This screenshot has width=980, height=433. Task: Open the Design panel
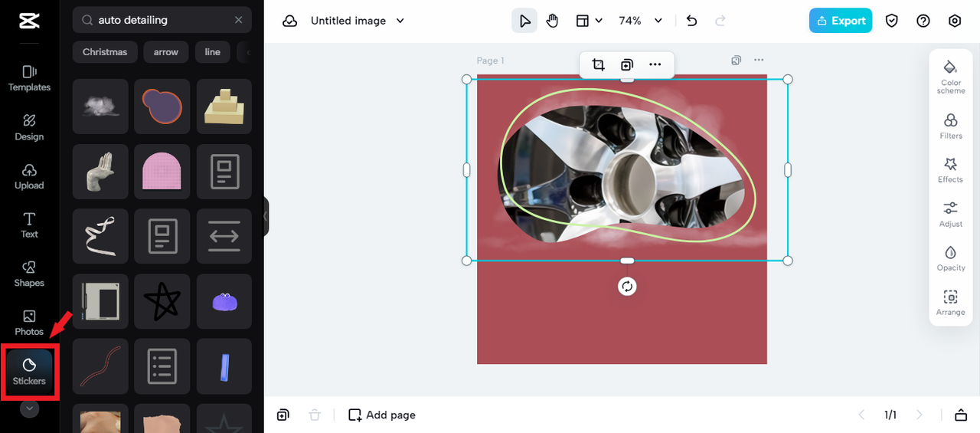[x=29, y=127]
